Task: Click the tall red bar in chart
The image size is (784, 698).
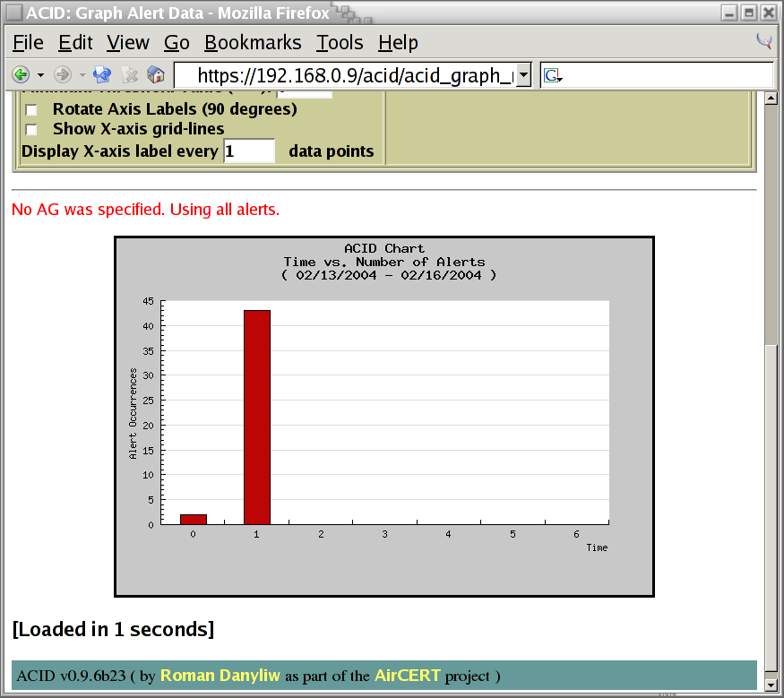Action: (257, 417)
